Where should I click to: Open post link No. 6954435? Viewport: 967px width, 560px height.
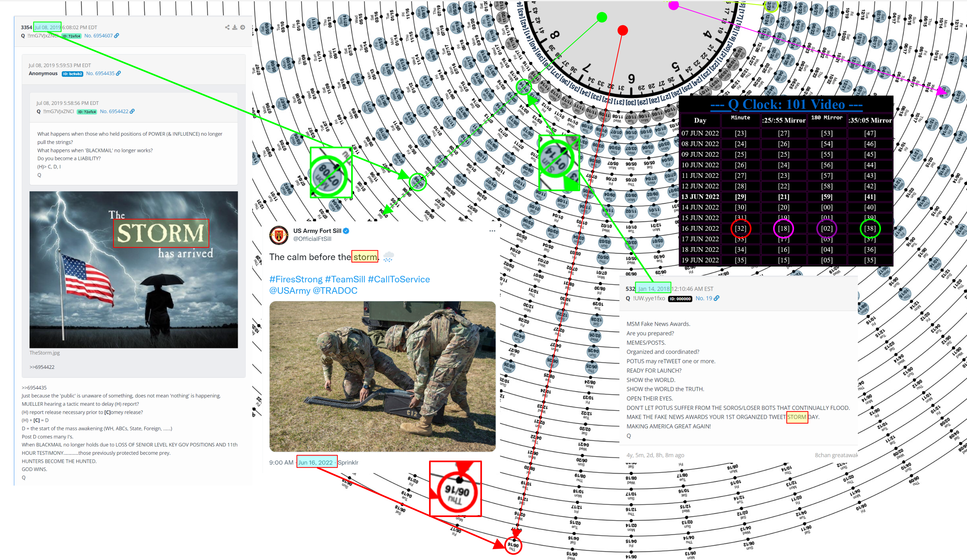100,73
